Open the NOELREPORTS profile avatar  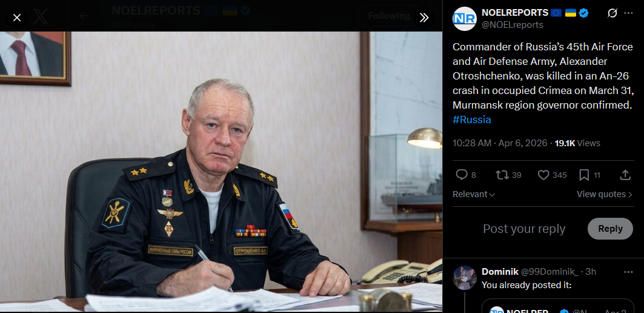(x=465, y=19)
